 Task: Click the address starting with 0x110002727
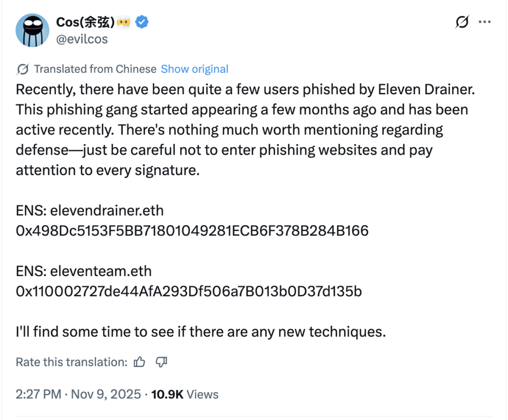click(x=189, y=292)
